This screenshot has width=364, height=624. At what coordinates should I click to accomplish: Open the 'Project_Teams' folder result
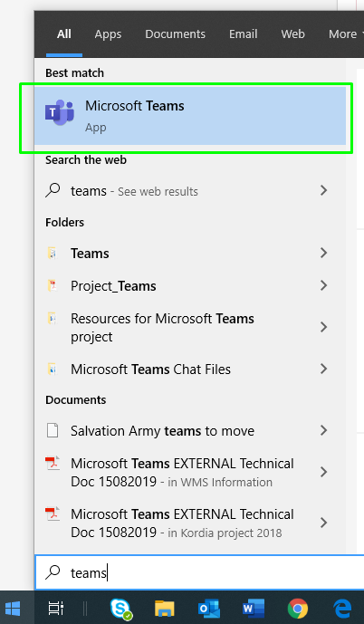click(x=190, y=285)
